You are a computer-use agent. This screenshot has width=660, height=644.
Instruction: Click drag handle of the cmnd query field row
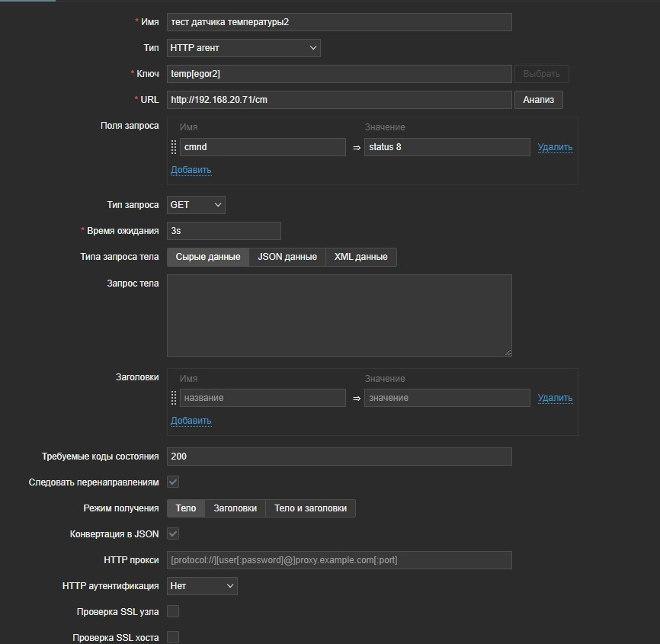coord(174,147)
